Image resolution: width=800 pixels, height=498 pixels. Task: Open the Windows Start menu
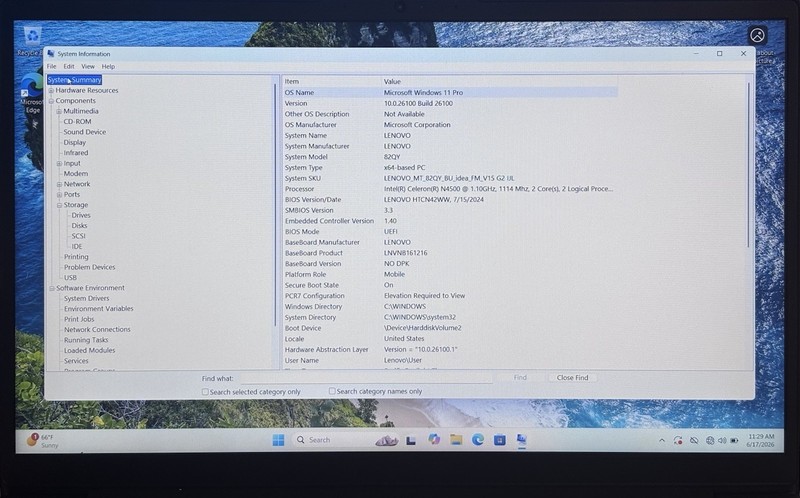279,440
